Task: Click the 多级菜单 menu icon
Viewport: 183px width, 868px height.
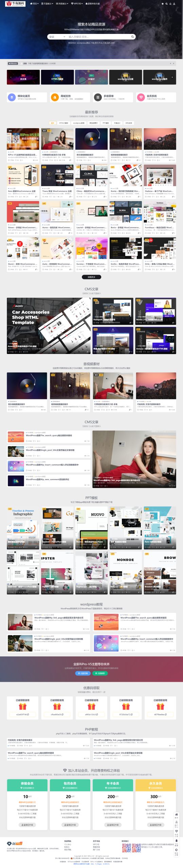Action: pyautogui.click(x=98, y=97)
